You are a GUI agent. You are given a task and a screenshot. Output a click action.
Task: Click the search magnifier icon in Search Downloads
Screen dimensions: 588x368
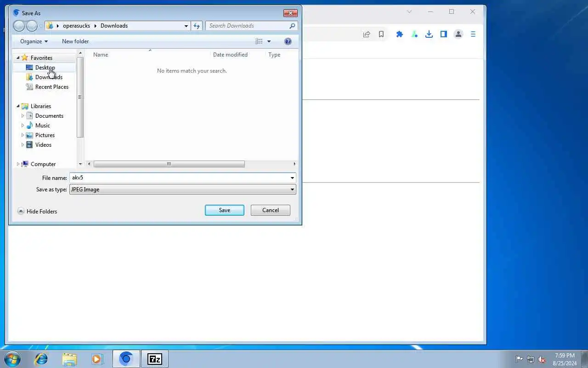pos(292,26)
